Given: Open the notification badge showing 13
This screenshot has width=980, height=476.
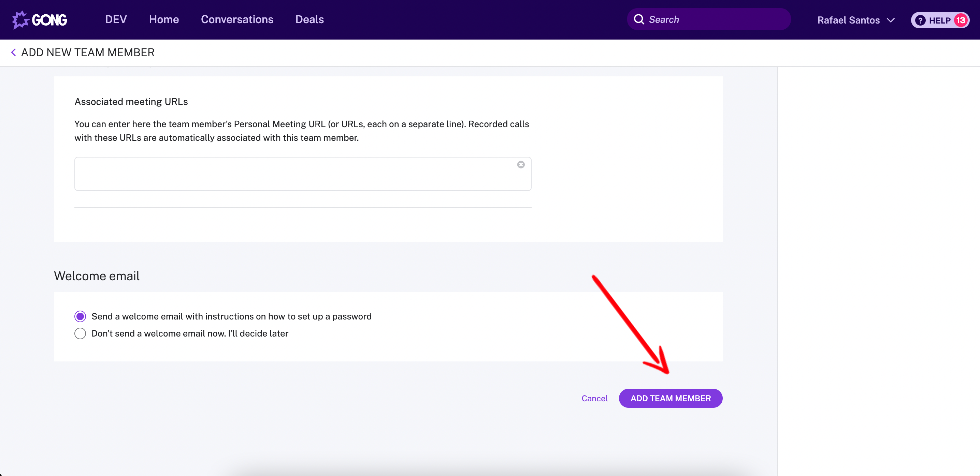Looking at the screenshot, I should [961, 20].
